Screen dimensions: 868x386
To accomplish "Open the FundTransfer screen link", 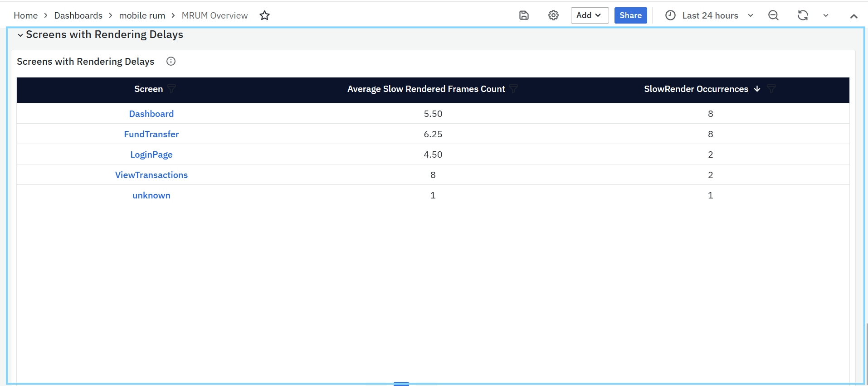I will [151, 134].
